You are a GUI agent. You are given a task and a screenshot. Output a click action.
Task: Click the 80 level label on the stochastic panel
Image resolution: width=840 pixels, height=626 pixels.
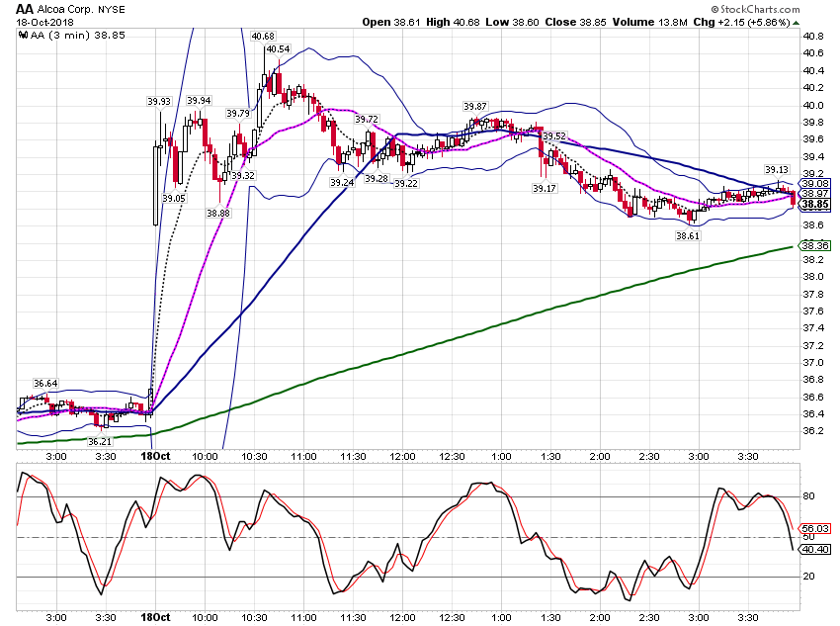pos(808,496)
